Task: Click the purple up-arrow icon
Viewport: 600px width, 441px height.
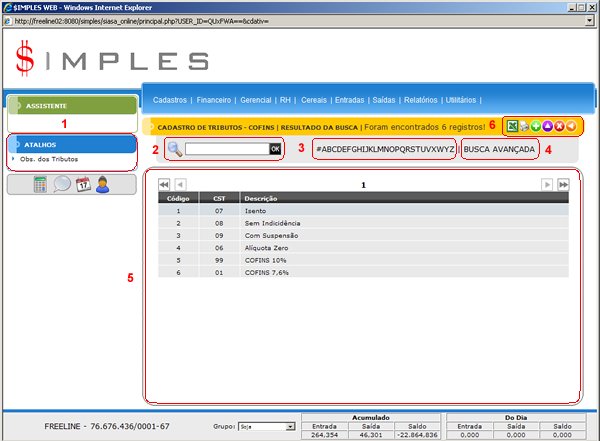Action: (547, 126)
